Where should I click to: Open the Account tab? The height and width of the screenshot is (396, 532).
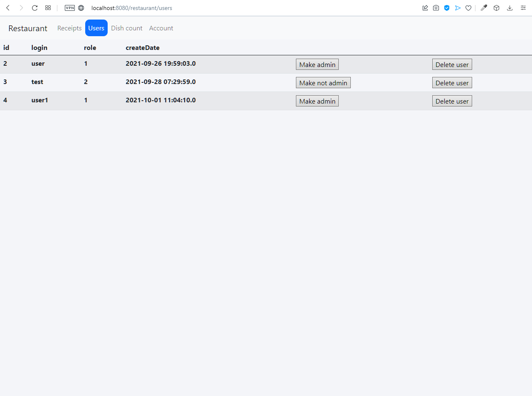161,28
